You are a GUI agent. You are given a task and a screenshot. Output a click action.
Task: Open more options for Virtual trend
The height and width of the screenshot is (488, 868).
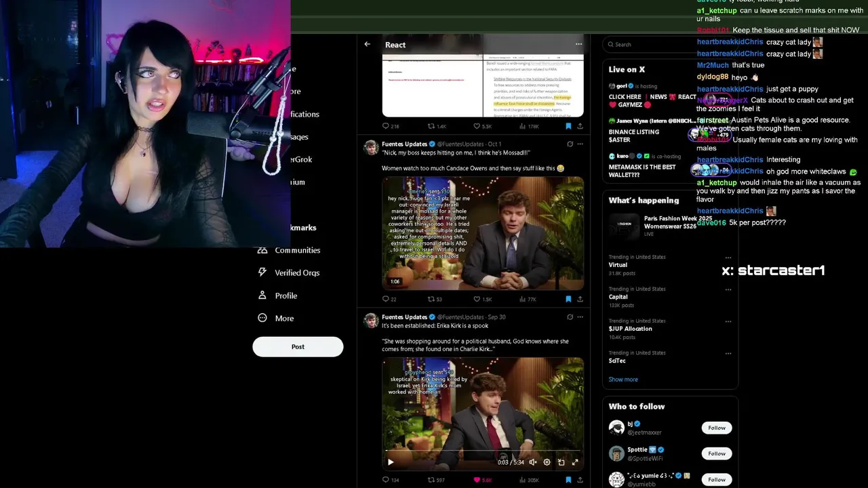coord(728,258)
